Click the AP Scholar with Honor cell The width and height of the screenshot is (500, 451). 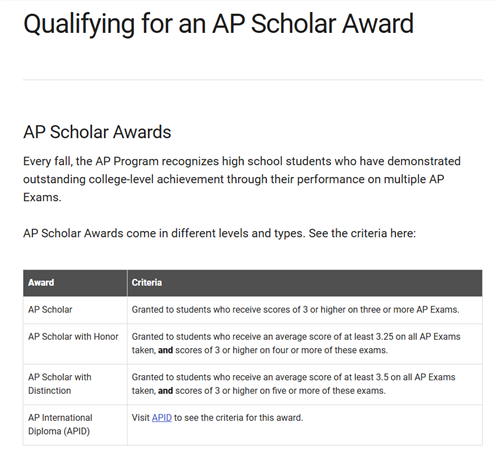75,344
